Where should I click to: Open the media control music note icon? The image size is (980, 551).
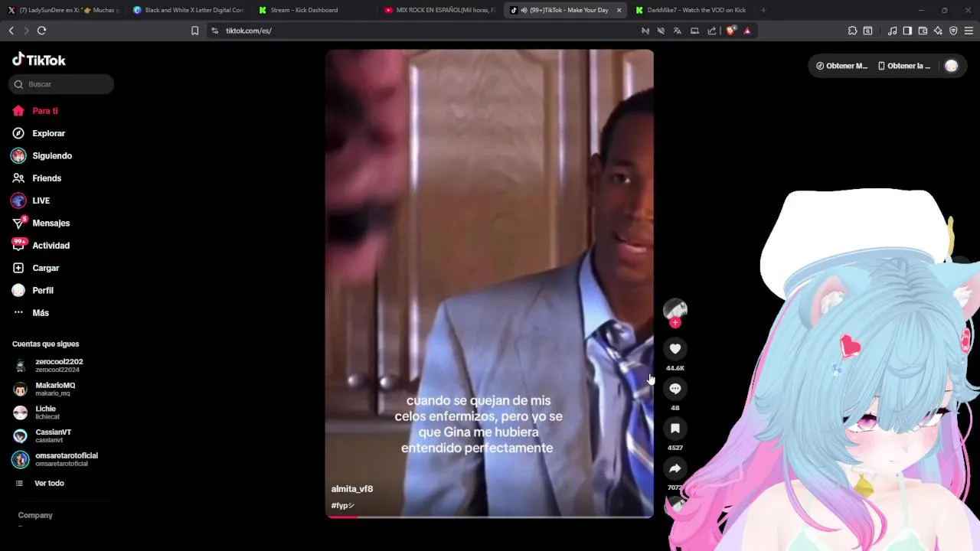[892, 31]
